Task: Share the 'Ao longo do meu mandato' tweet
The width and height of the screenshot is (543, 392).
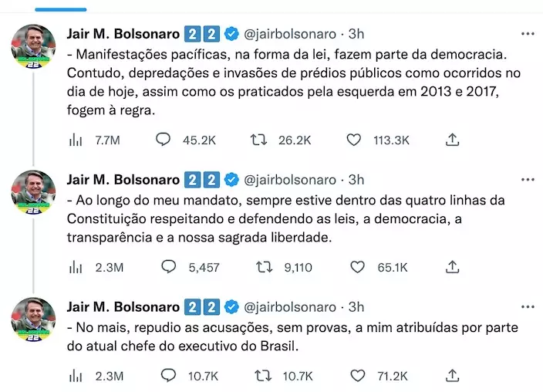Action: click(454, 267)
